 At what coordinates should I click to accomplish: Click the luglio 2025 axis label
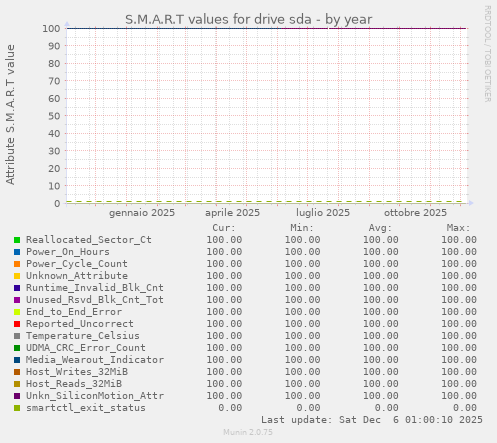[323, 213]
